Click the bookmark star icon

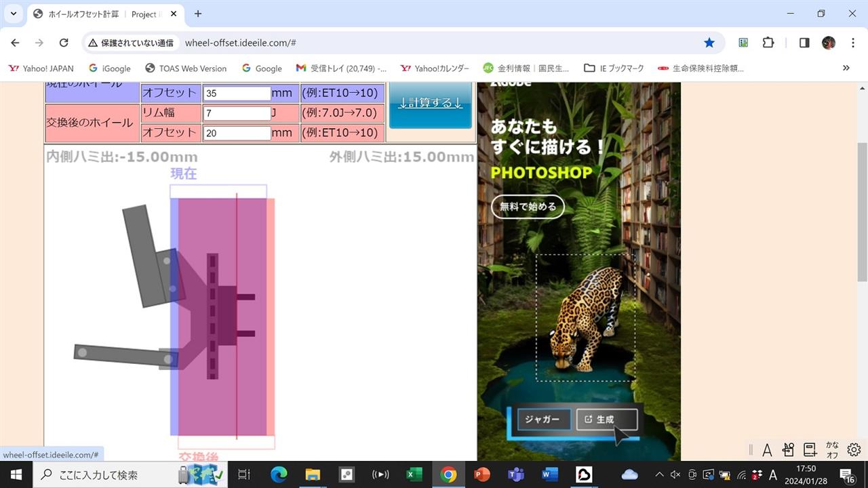click(709, 43)
